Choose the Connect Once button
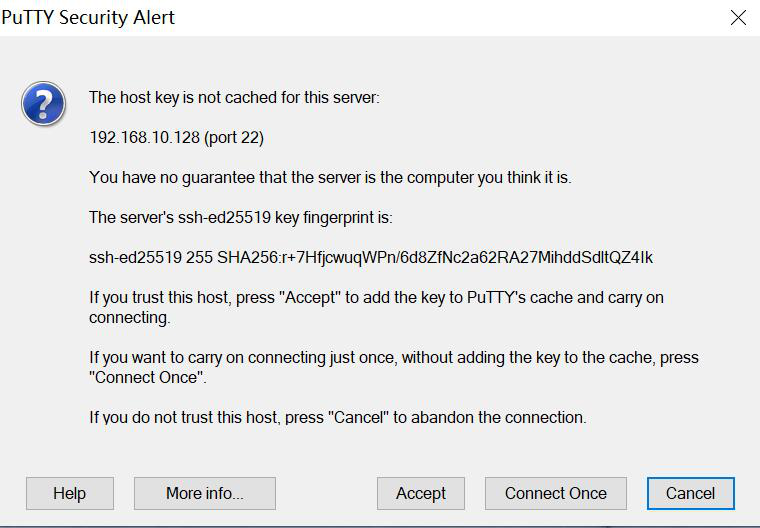The width and height of the screenshot is (760, 528). (555, 493)
